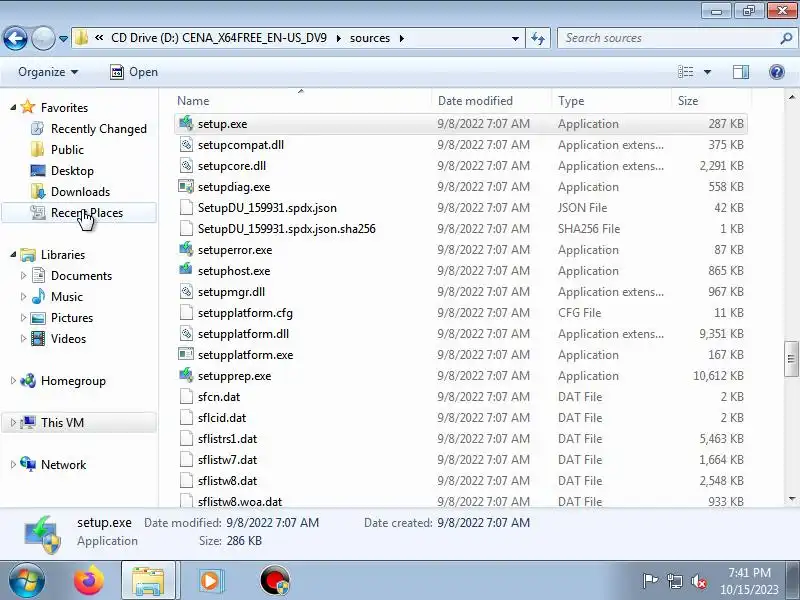Viewport: 800px width, 600px height.
Task: Click the muted volume tray icon
Action: [698, 581]
